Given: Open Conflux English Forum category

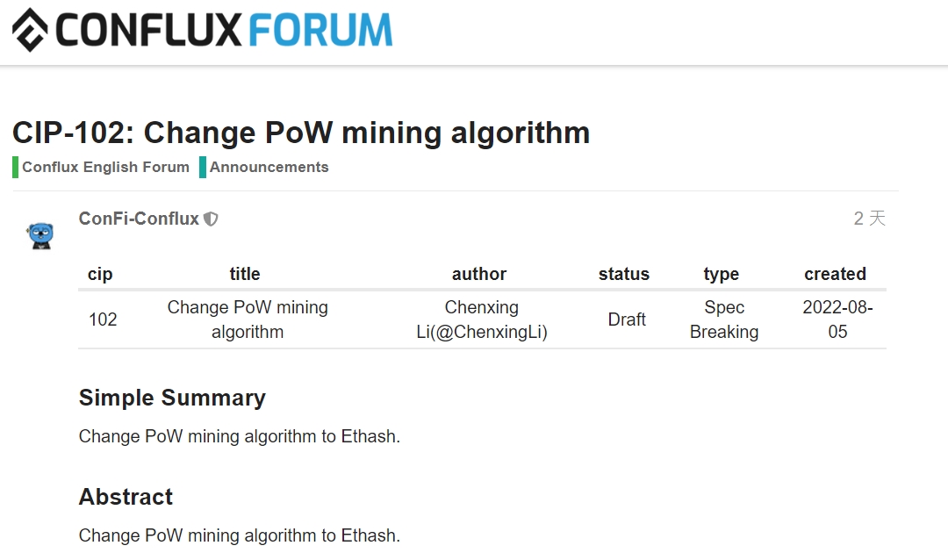Looking at the screenshot, I should (x=106, y=168).
